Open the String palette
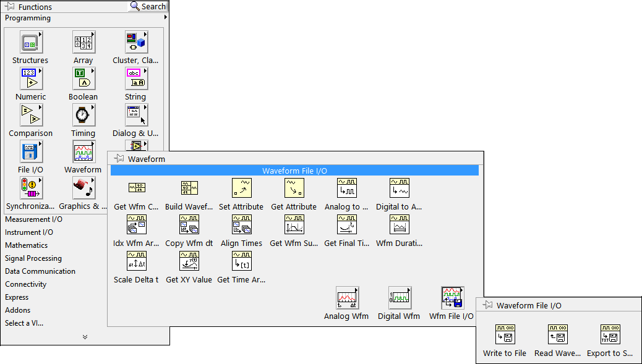This screenshot has height=364, width=642. tap(136, 78)
